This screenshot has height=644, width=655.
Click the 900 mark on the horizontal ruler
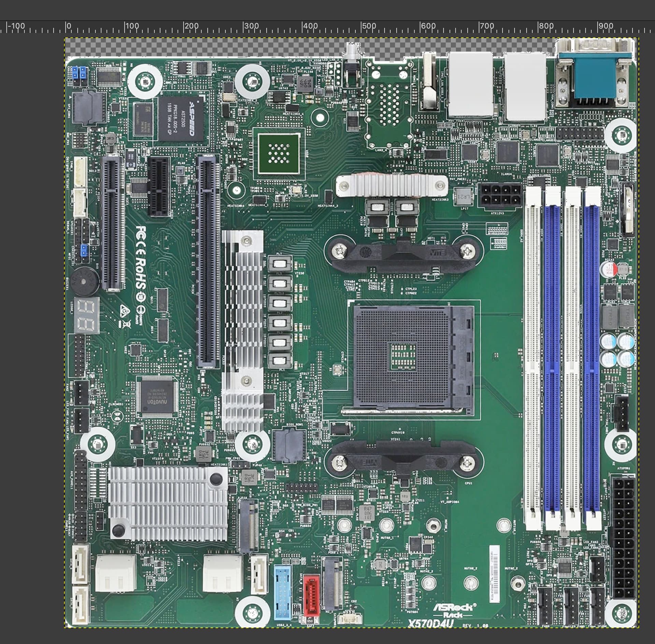605,27
